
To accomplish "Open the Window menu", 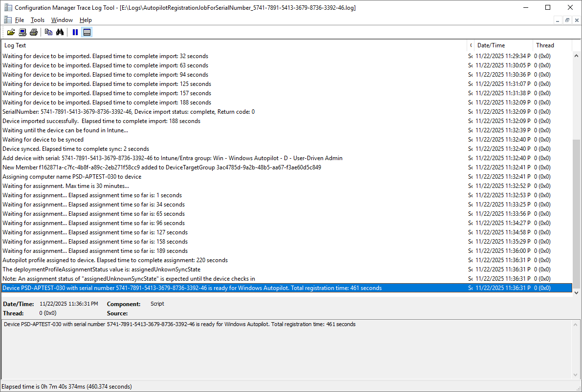I will (x=62, y=20).
